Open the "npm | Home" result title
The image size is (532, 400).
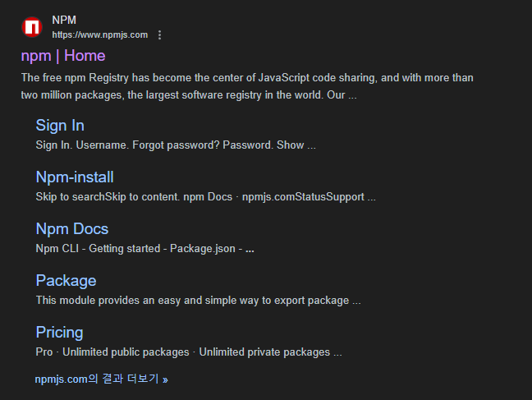tap(63, 56)
